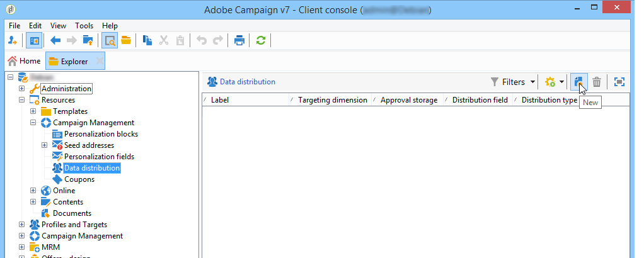This screenshot has height=258, width=644.
Task: Expand the Online node
Action: pos(33,191)
